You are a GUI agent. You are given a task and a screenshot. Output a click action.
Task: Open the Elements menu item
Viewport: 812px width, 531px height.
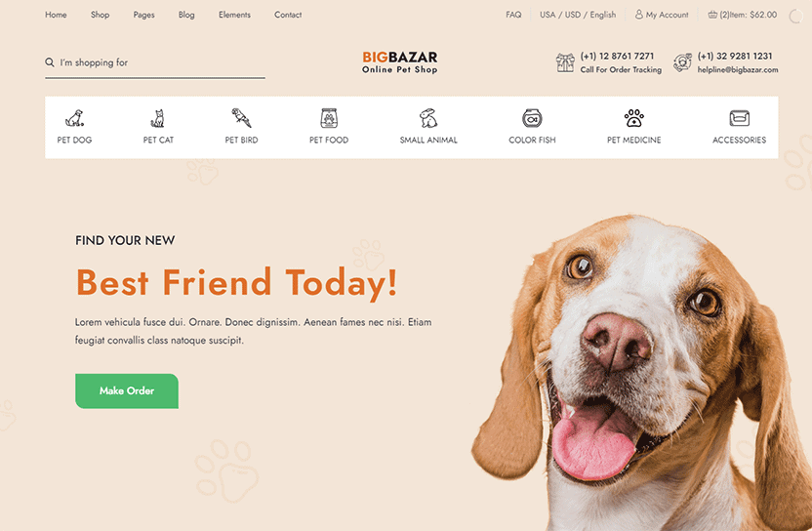coord(234,15)
